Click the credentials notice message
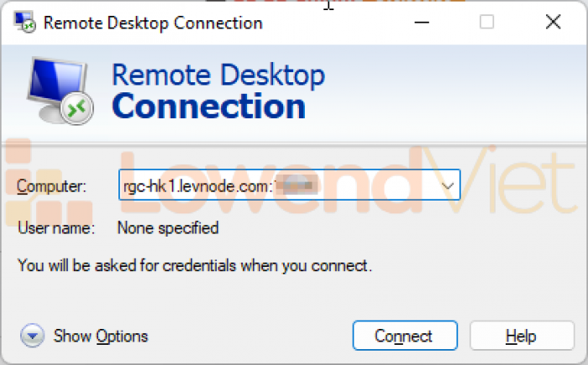This screenshot has width=588, height=365. (195, 265)
